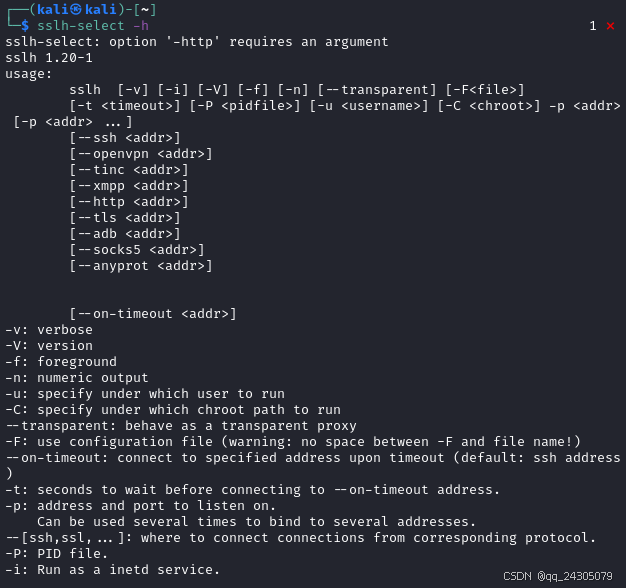Click the [--socks5 <addr>] option line

pos(137,250)
